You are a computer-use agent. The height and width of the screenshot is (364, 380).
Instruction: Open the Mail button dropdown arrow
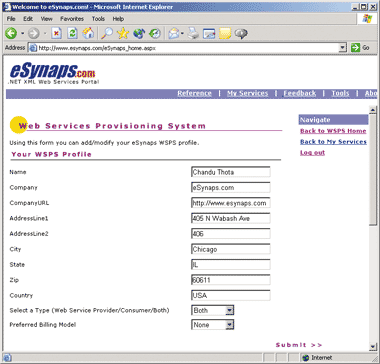coord(183,33)
